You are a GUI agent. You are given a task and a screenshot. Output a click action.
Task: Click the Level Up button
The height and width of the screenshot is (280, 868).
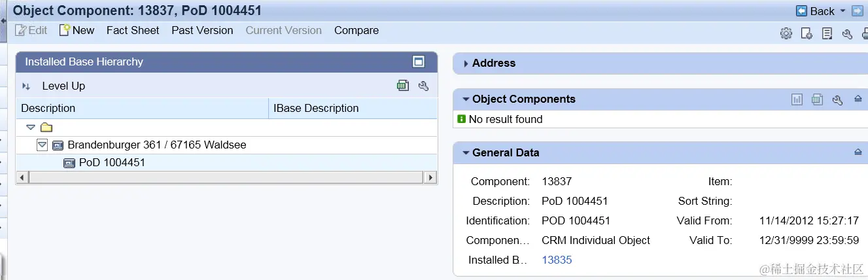click(63, 86)
